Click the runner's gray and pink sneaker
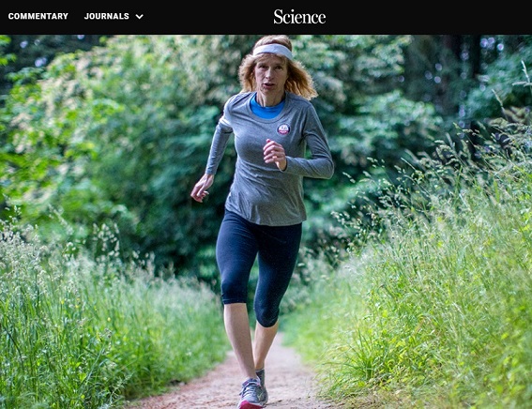532x409 pixels. click(x=251, y=394)
